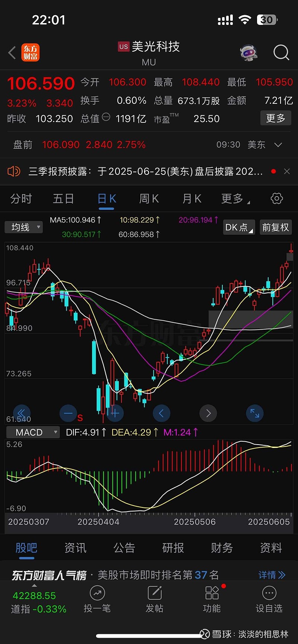Viewport: 298px width, 644px height.
Task: Tap the current price 106.590
Action: coord(41,83)
